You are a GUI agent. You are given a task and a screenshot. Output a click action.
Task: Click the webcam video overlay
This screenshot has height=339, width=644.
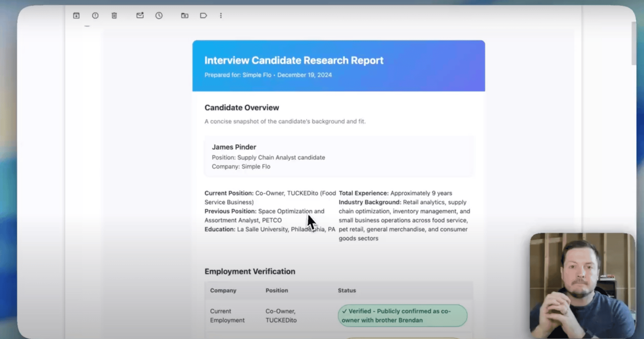582,286
